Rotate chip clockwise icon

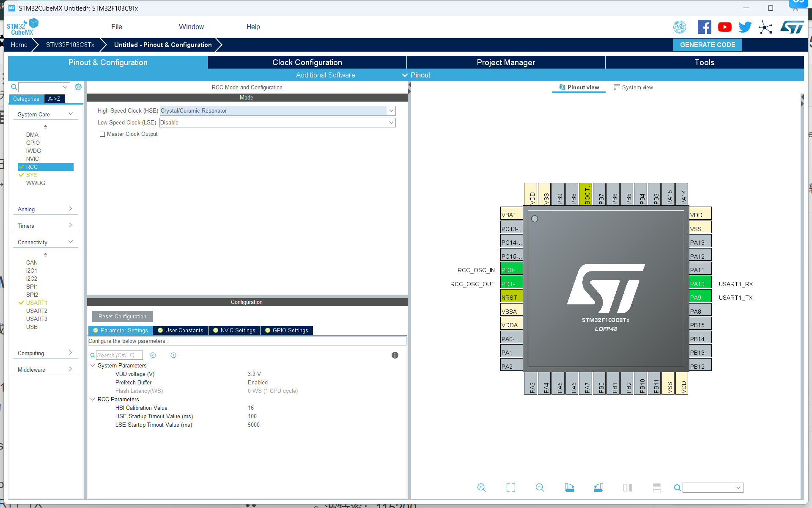pos(569,488)
